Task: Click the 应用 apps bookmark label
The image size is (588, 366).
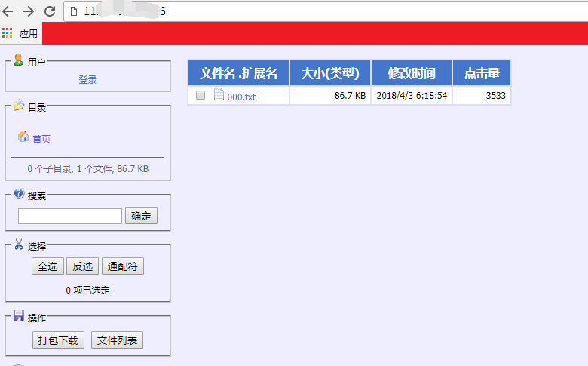Action: pyautogui.click(x=29, y=34)
